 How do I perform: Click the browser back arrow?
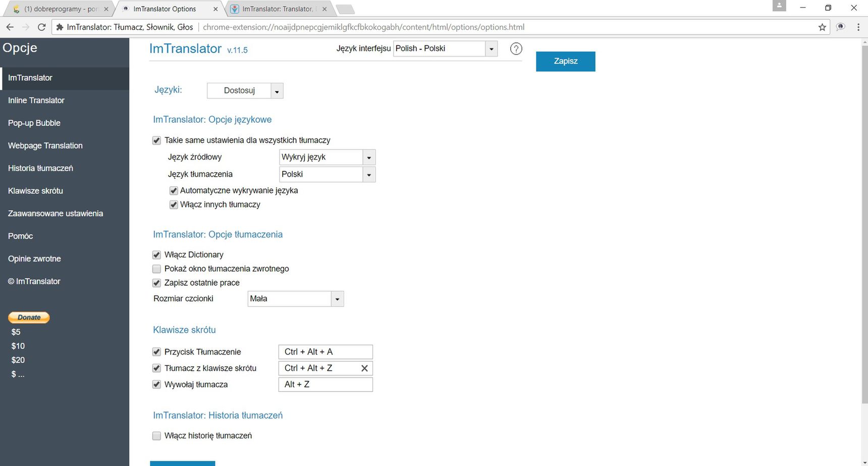coord(10,27)
